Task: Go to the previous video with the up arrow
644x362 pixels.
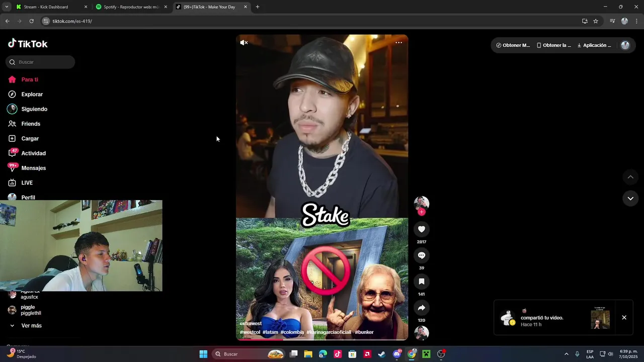Action: coord(630,177)
